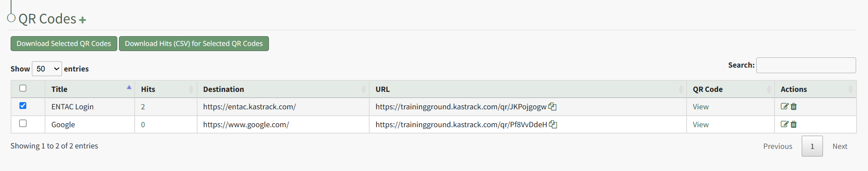The height and width of the screenshot is (171, 868).
Task: Delete the Google QR code entry
Action: coord(794,124)
